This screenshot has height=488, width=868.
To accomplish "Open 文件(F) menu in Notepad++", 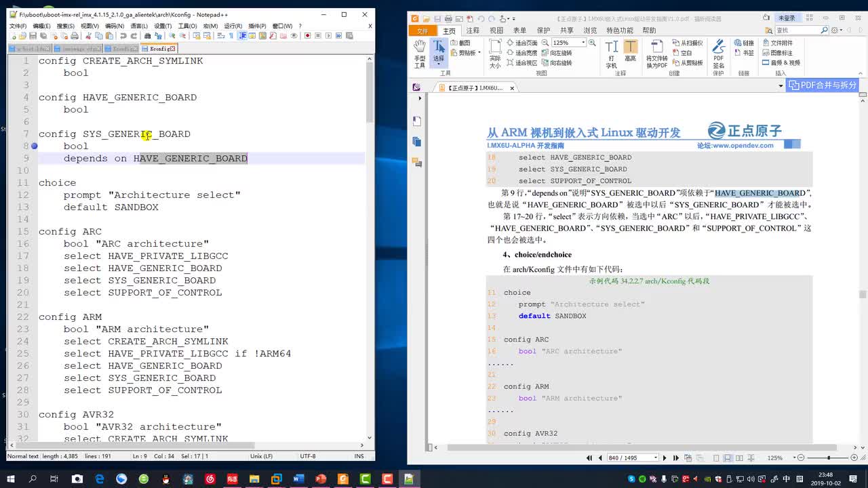I will [x=18, y=26].
